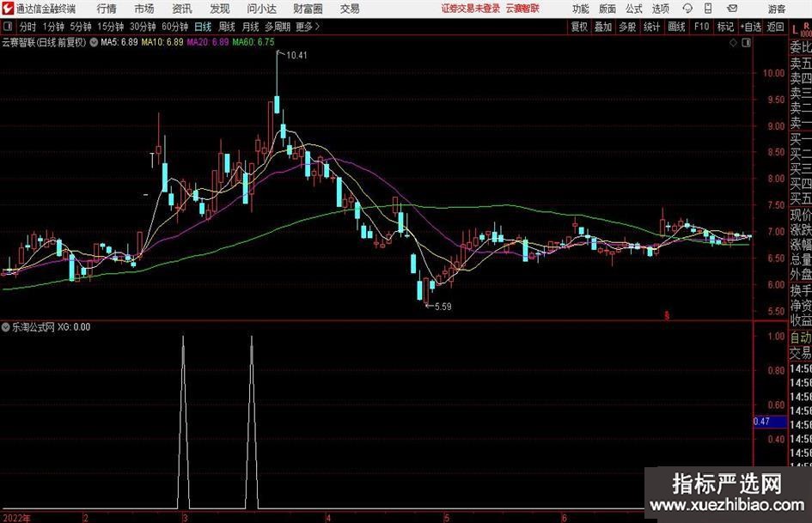
Task: Click the 10.41 high price label
Action: click(296, 56)
